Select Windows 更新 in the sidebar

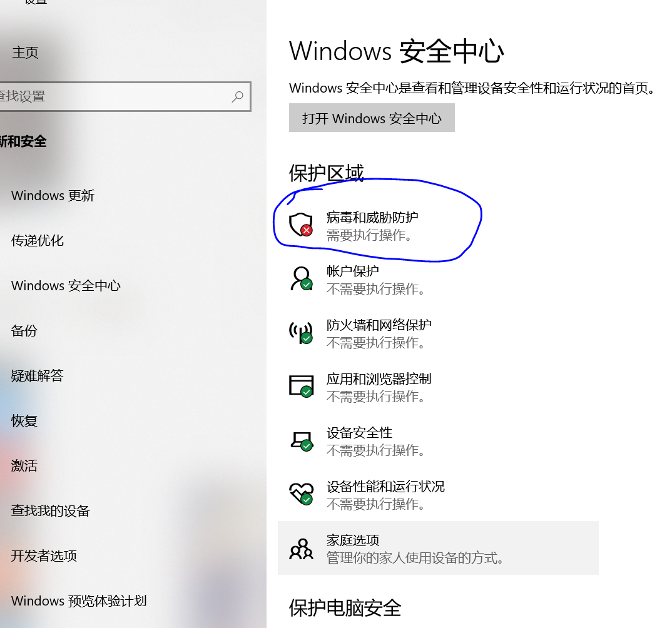[x=53, y=195]
